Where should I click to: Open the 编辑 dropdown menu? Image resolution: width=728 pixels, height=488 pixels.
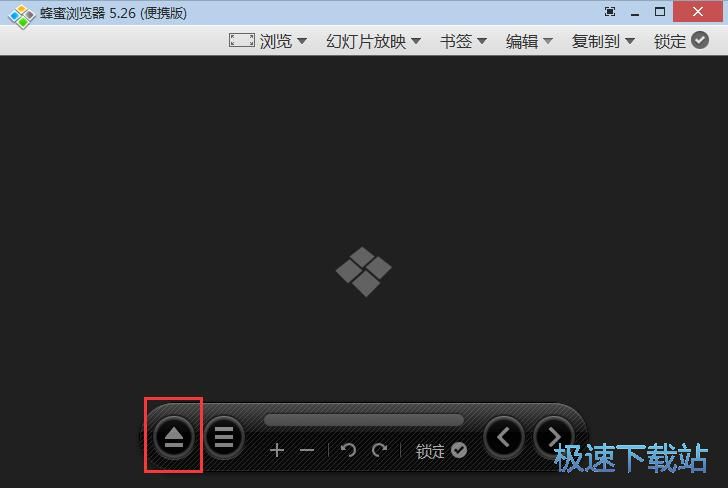pos(529,41)
